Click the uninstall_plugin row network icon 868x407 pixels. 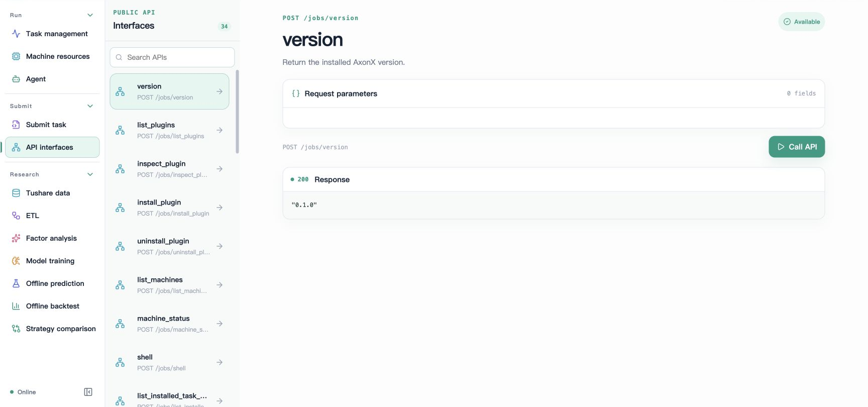120,246
